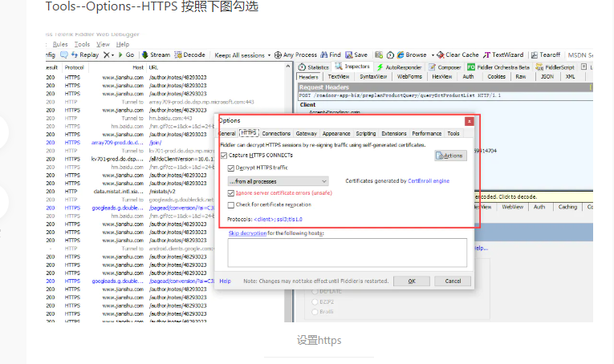Switch to the Inspectors tab
This screenshot has width=614, height=364.
(352, 67)
